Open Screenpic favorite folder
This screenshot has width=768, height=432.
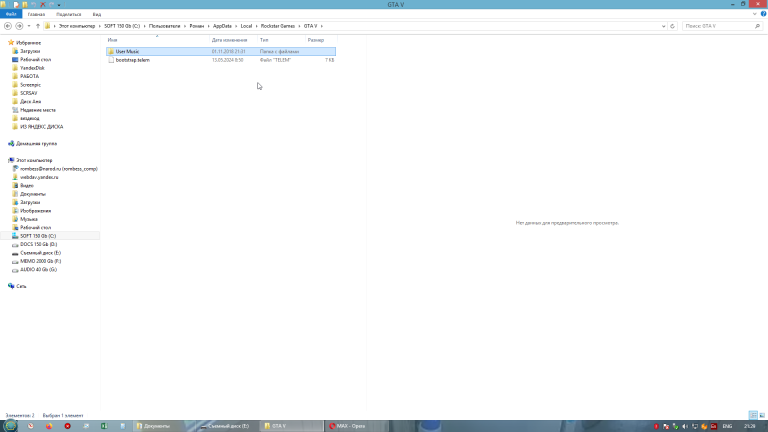click(x=30, y=85)
